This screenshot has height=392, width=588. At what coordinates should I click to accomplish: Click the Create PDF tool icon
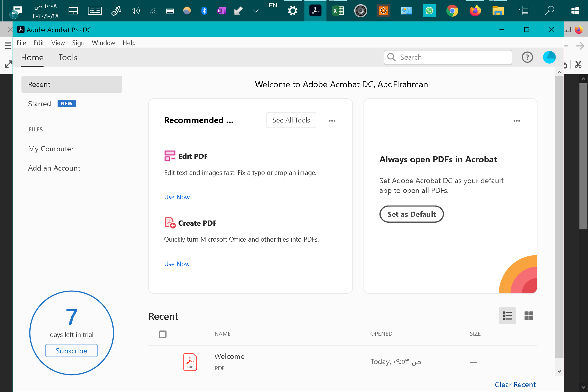click(170, 223)
